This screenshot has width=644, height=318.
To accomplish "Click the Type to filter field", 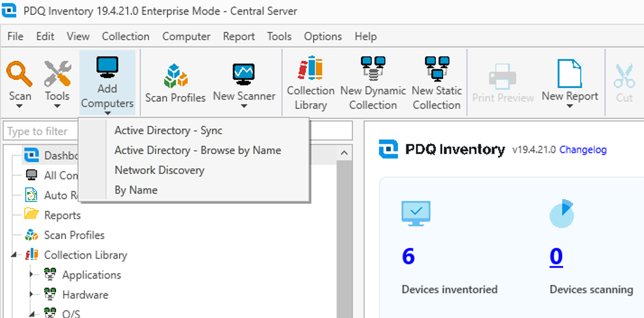I will [x=178, y=131].
